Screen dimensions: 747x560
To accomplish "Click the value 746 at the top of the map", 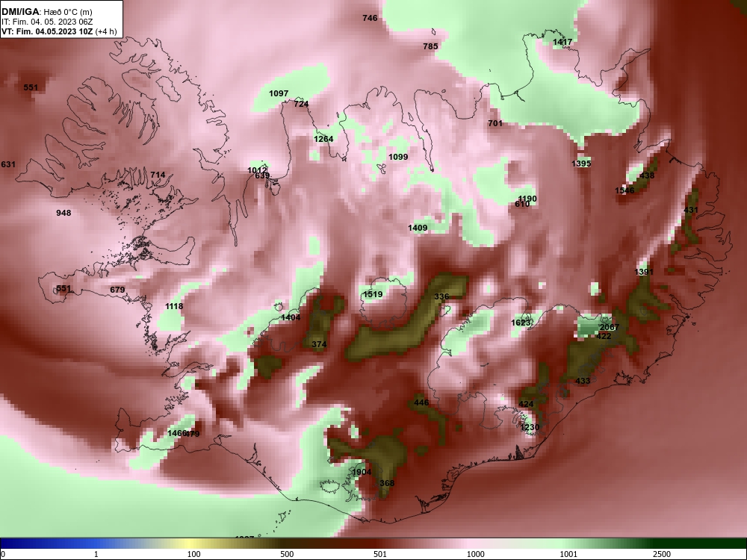I will (370, 18).
